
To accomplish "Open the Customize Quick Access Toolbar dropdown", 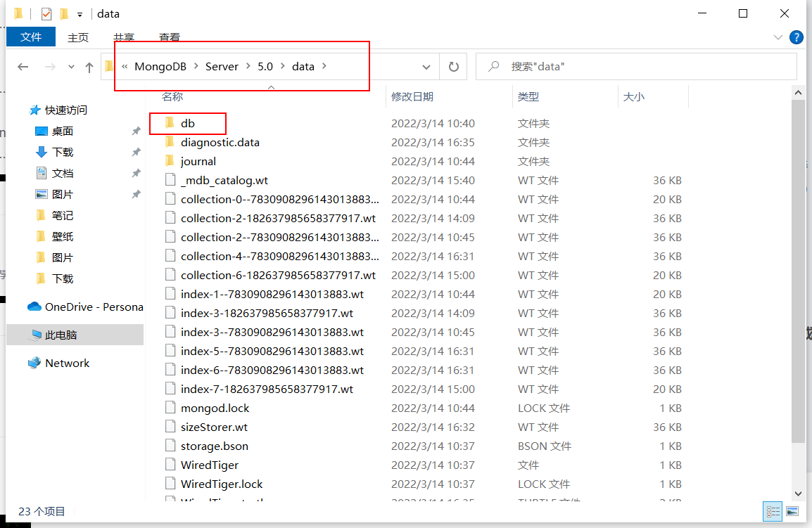I will pos(80,15).
